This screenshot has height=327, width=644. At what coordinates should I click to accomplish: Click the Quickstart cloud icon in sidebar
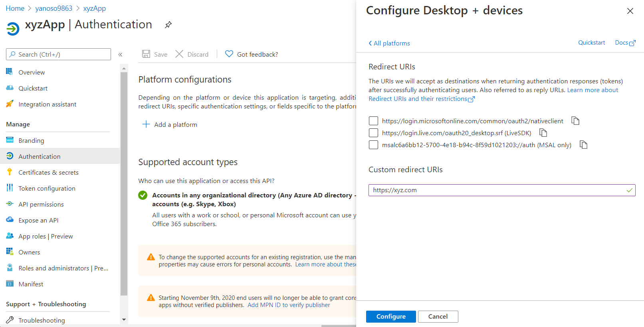click(x=10, y=88)
